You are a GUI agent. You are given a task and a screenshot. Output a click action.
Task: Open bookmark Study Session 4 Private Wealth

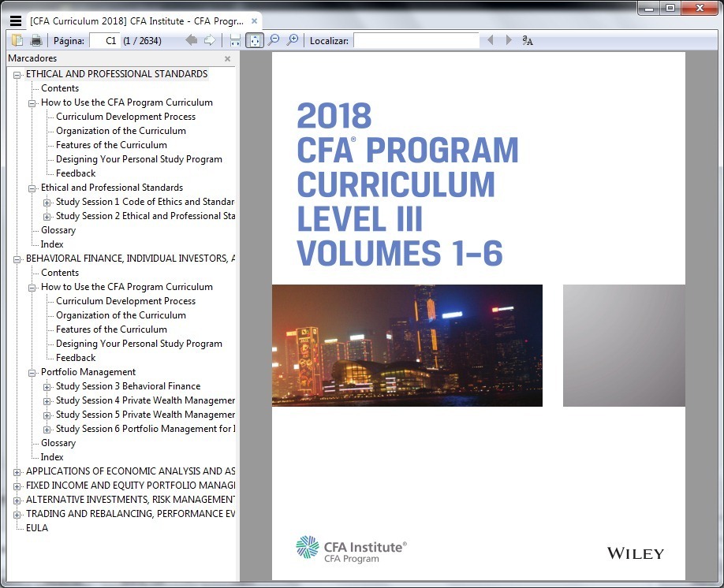coord(145,400)
